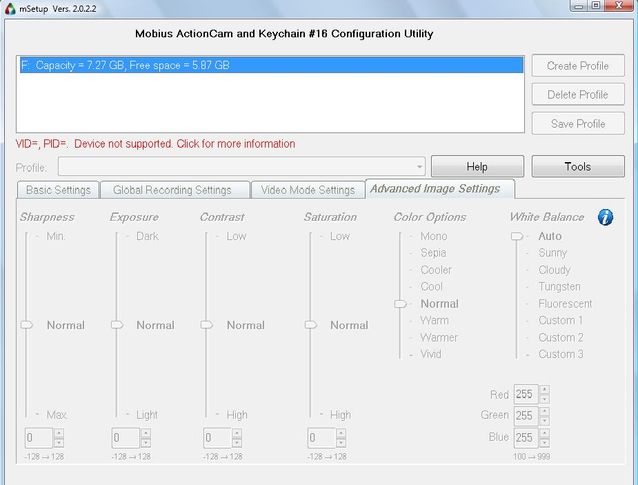Decrease Blue value with down spinner
The height and width of the screenshot is (485, 638).
[x=544, y=442]
